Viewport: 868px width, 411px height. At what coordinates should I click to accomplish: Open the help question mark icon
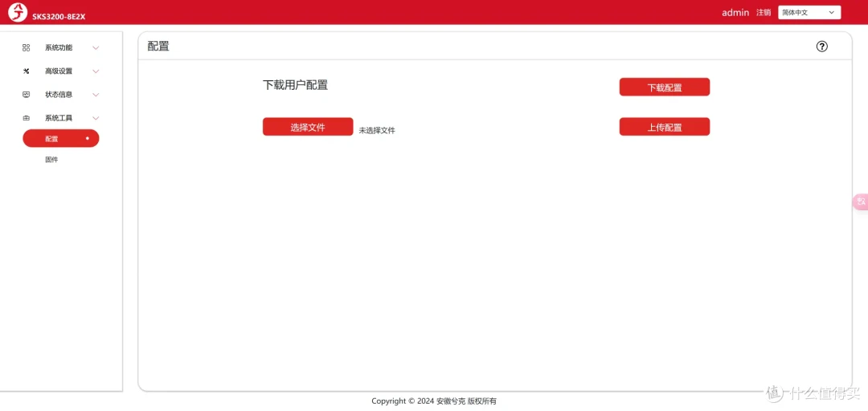point(821,47)
